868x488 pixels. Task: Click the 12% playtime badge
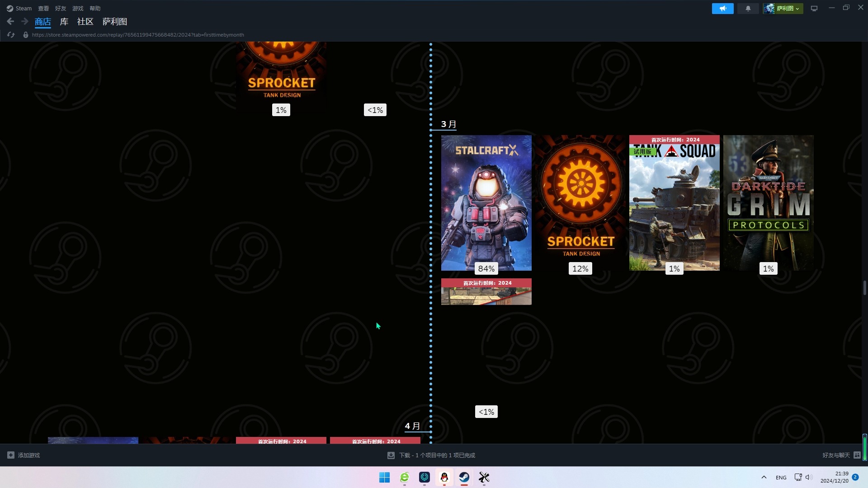(x=580, y=268)
